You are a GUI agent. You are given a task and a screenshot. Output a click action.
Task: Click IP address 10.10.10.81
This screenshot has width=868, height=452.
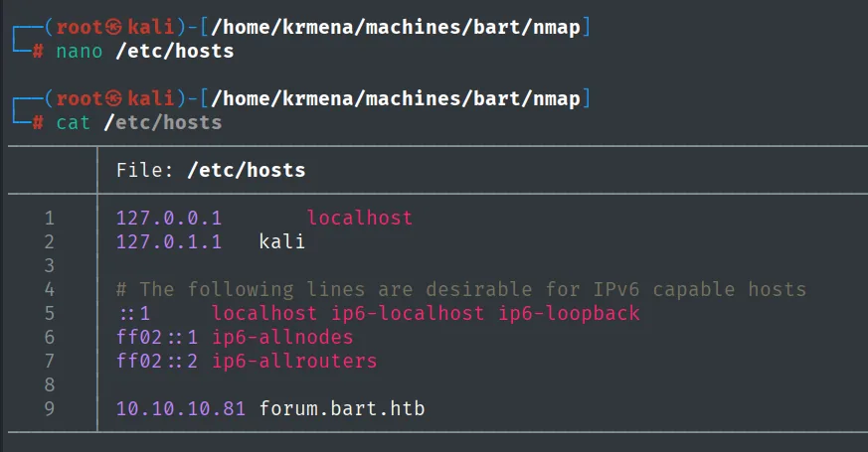pyautogui.click(x=181, y=409)
